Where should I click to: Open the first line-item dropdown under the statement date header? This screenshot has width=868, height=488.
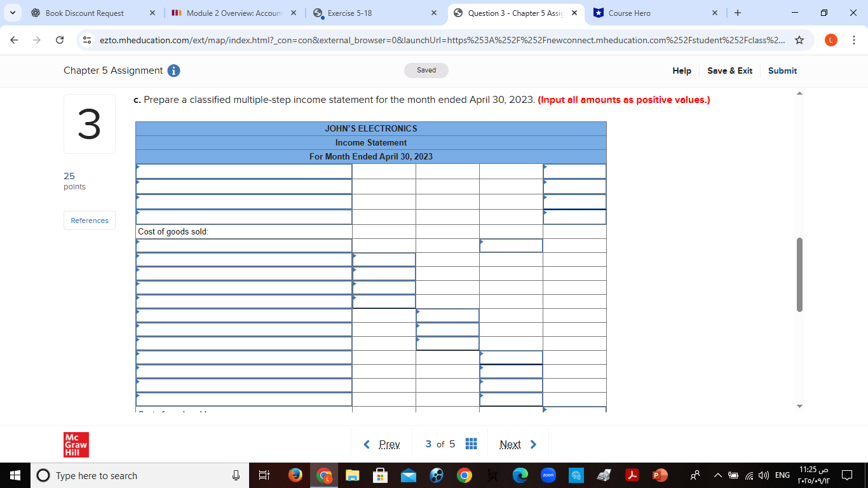[244, 172]
